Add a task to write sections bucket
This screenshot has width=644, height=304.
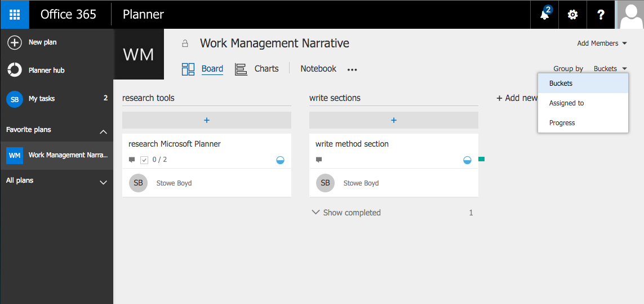click(393, 120)
